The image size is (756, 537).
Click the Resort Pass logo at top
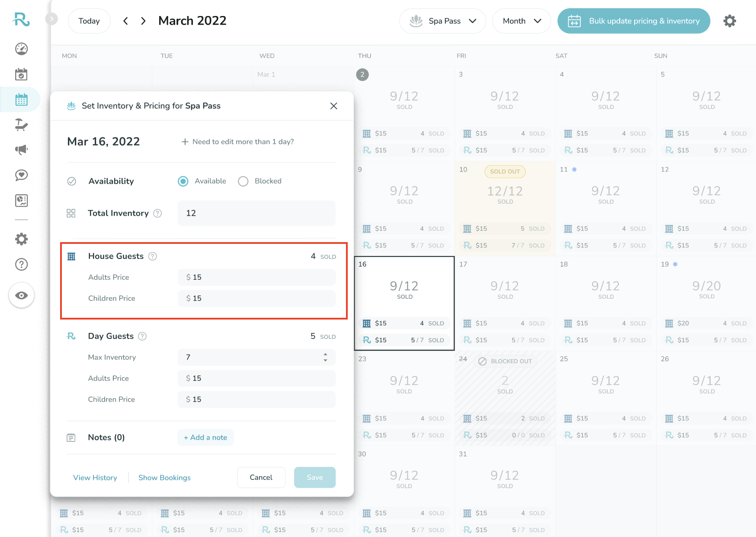pos(21,19)
